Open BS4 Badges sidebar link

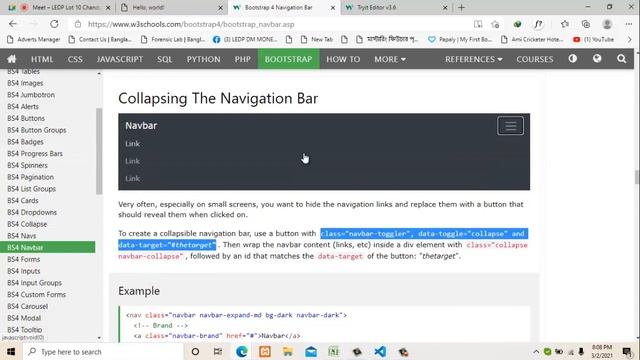[25, 142]
